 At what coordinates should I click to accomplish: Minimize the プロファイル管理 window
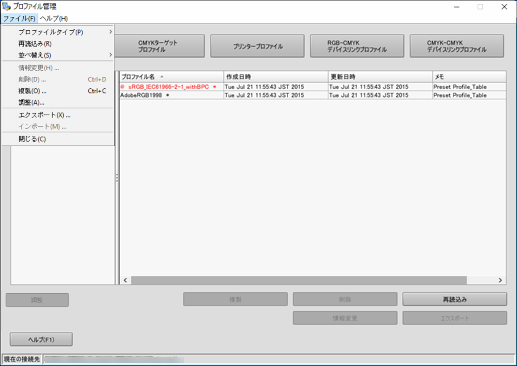pyautogui.click(x=457, y=7)
